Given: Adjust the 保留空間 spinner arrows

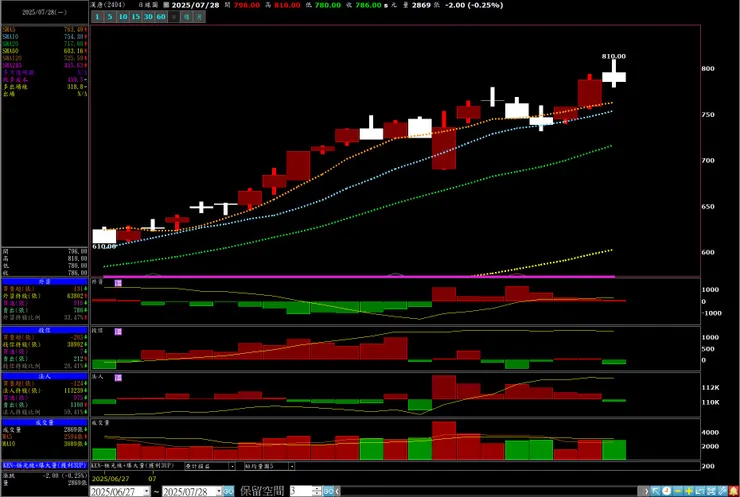Looking at the screenshot, I should [317, 491].
